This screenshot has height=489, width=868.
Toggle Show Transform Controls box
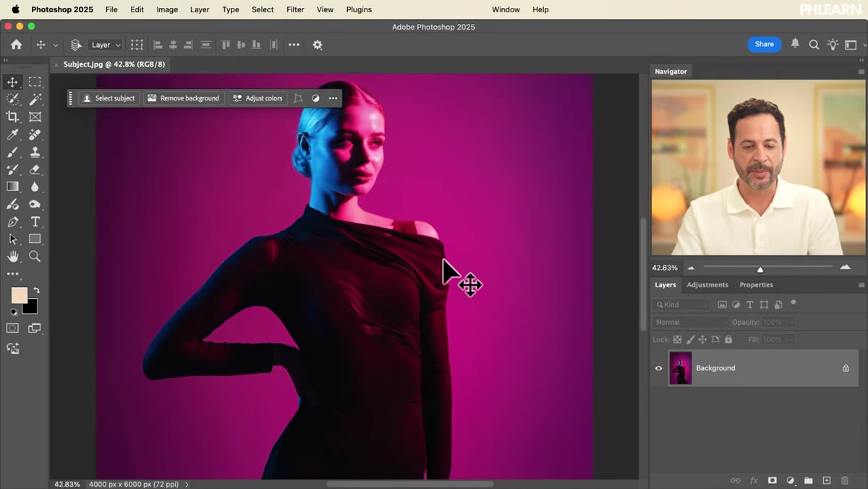tap(137, 45)
